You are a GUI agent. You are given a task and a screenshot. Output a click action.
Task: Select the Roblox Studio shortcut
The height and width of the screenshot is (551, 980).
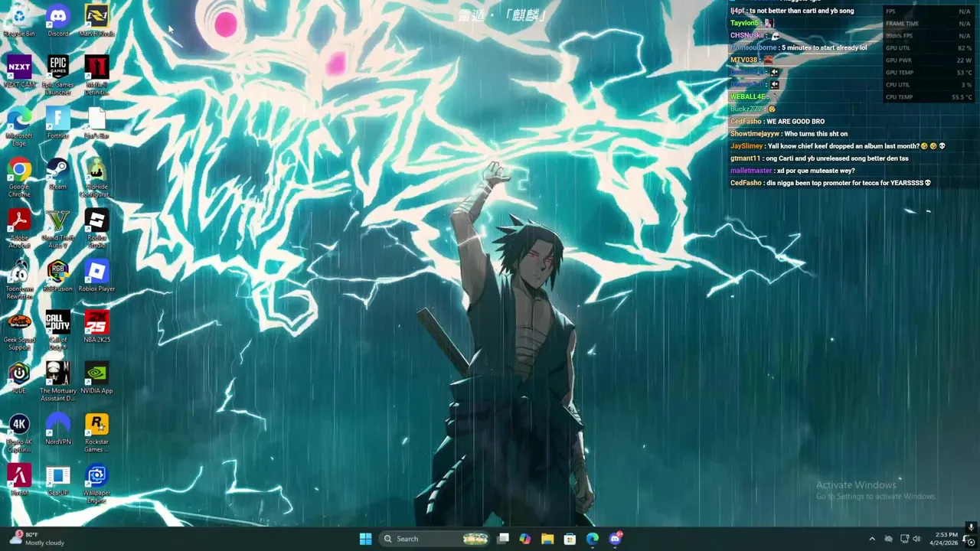click(x=96, y=228)
